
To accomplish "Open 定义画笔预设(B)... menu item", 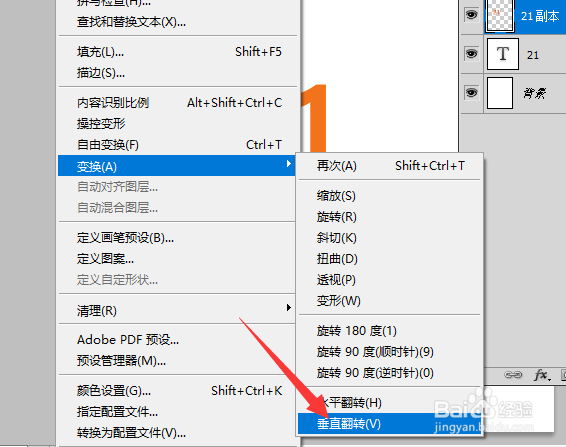I will coord(177,238).
